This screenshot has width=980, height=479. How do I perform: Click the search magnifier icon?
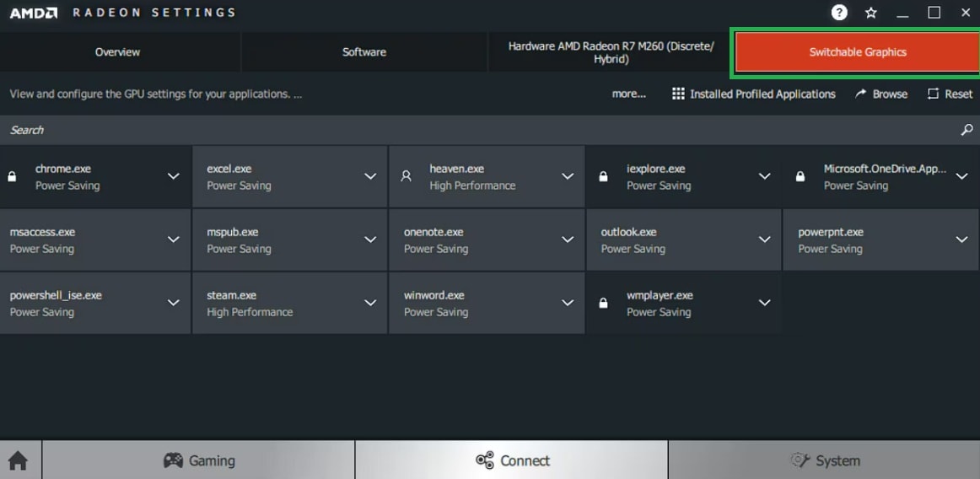click(x=967, y=130)
